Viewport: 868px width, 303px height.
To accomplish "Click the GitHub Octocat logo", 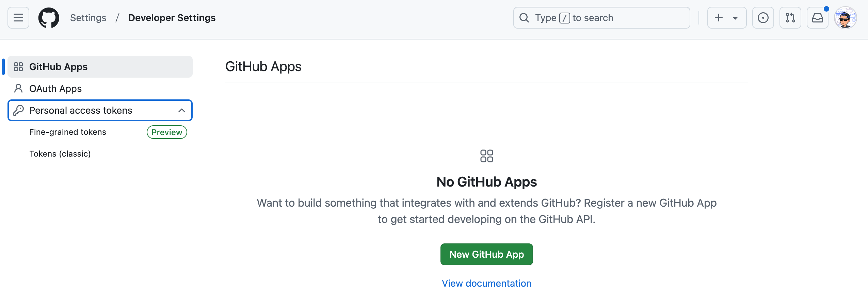I will click(49, 18).
